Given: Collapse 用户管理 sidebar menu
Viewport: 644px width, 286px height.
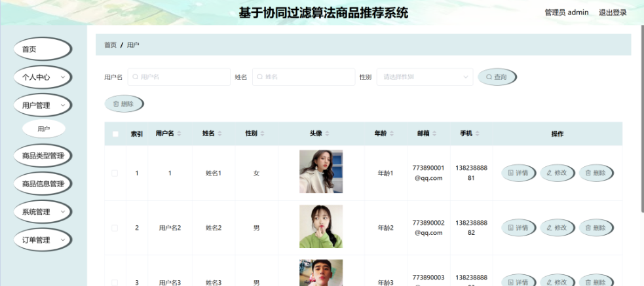Looking at the screenshot, I should pyautogui.click(x=43, y=105).
